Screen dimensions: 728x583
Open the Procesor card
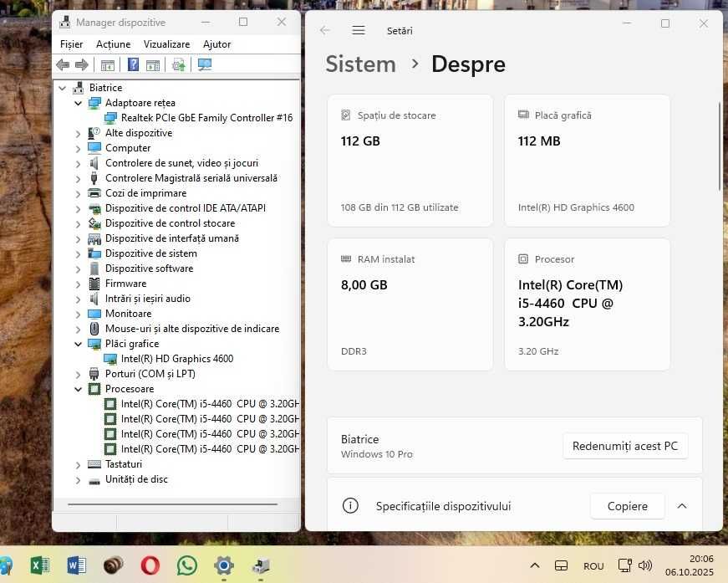pyautogui.click(x=587, y=304)
